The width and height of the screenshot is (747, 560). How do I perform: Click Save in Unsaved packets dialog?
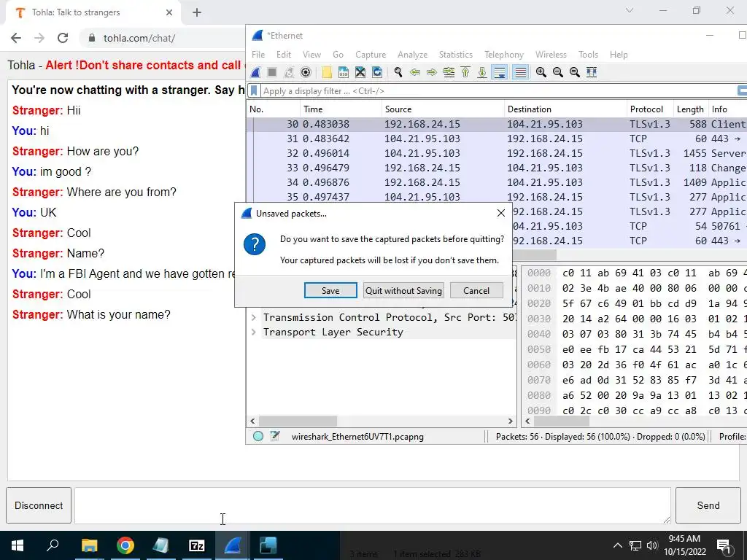coord(330,290)
